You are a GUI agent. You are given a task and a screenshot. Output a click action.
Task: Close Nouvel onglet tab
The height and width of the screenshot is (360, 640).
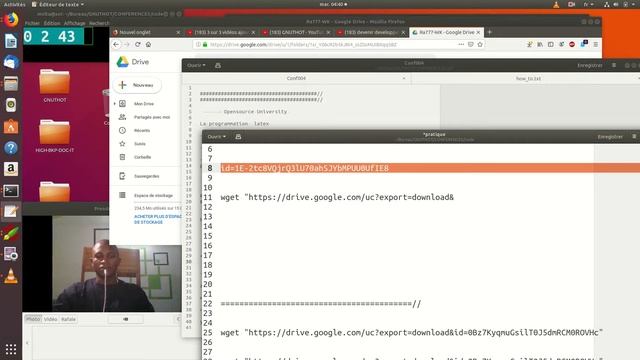178,32
